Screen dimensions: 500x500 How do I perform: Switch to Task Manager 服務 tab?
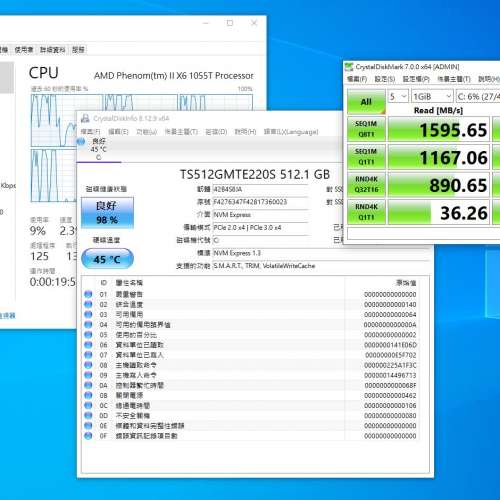point(78,50)
